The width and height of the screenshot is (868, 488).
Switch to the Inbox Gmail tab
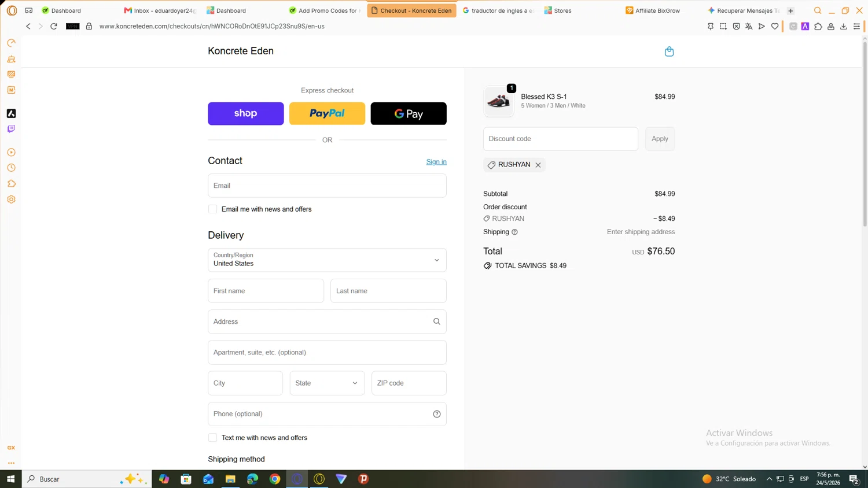pos(160,10)
